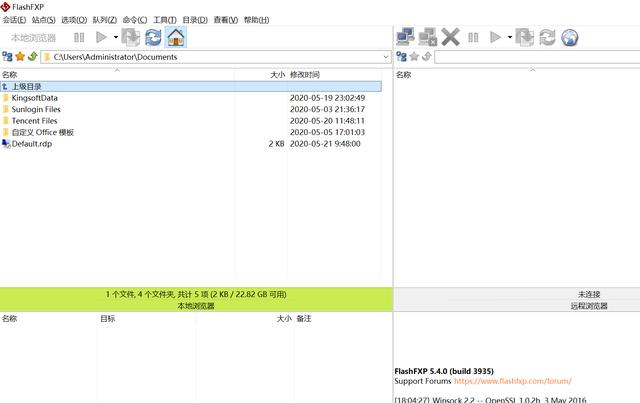
Task: Click the local go-up green arrow icon
Action: (33, 57)
